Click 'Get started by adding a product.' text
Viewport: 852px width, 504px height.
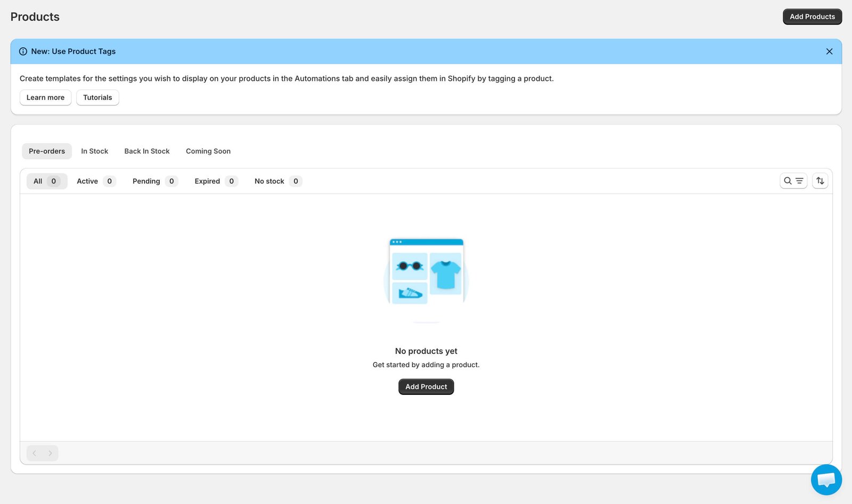426,365
